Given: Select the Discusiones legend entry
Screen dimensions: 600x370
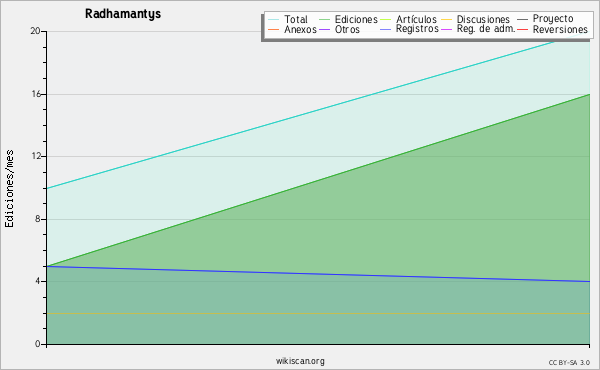Looking at the screenshot, I should pyautogui.click(x=483, y=19).
